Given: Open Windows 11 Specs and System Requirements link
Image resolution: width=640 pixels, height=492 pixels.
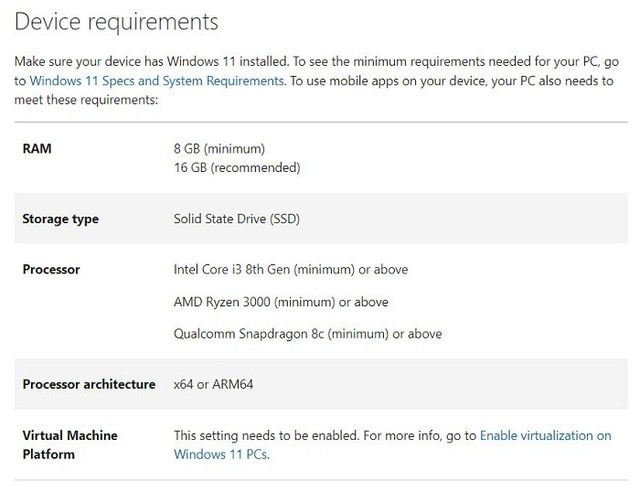Looking at the screenshot, I should point(157,81).
